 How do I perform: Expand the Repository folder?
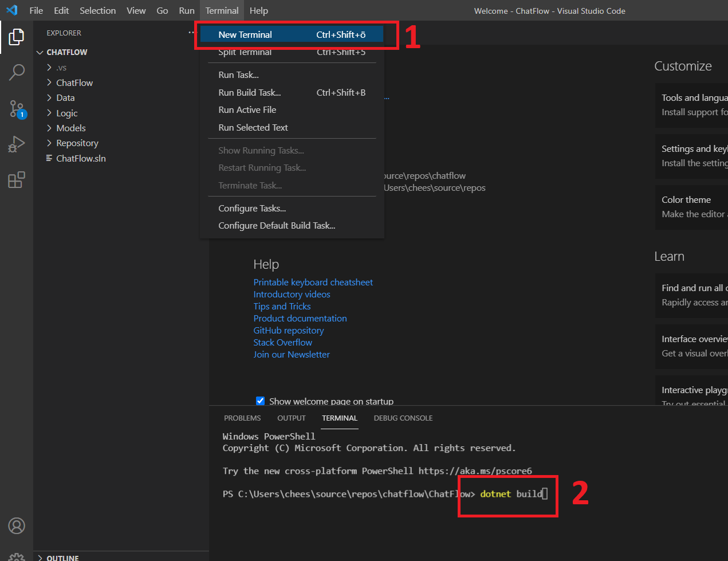tap(49, 143)
